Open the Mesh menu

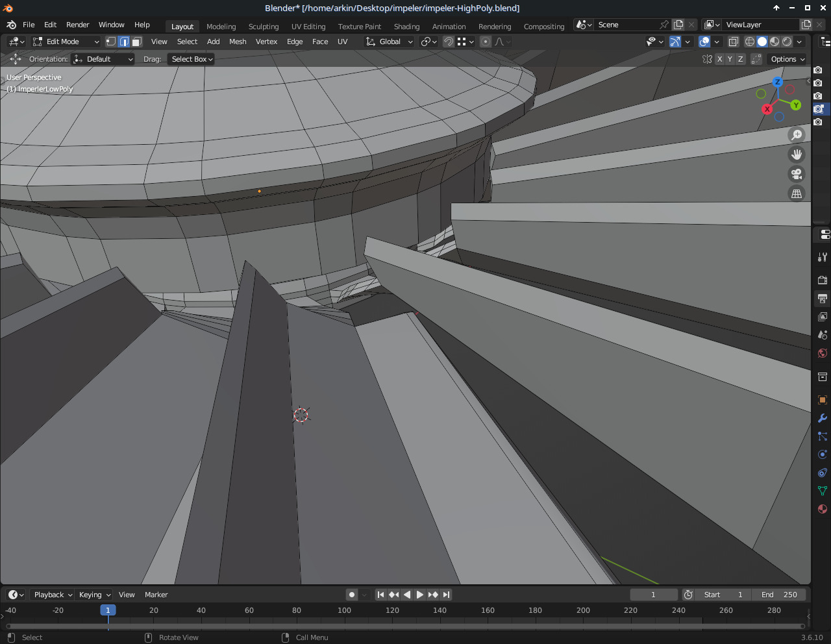point(238,42)
